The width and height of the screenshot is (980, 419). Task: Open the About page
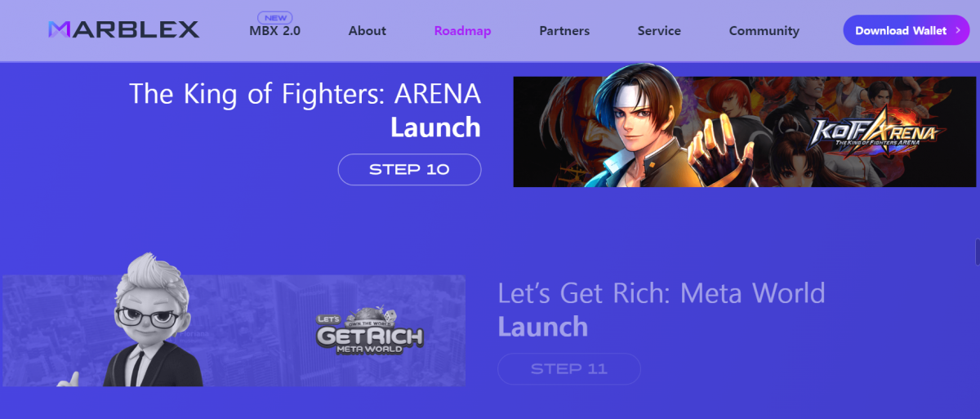[367, 31]
